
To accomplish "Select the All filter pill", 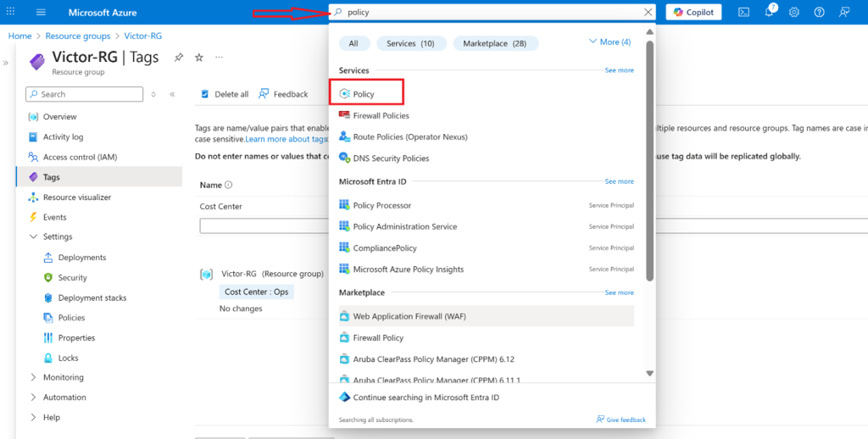I will pos(353,43).
